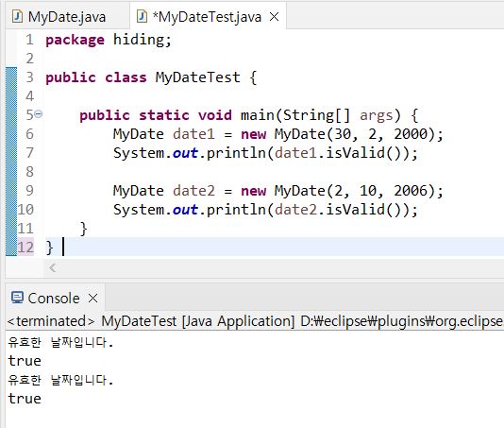The height and width of the screenshot is (428, 504).
Task: Click the Java file icon on MyDateTest.java tab
Action: 142,16
